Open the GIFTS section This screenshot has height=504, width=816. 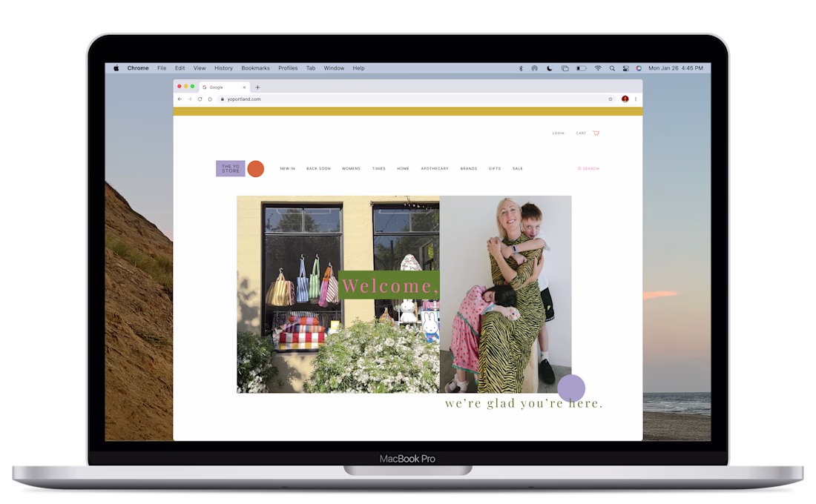[x=495, y=168]
